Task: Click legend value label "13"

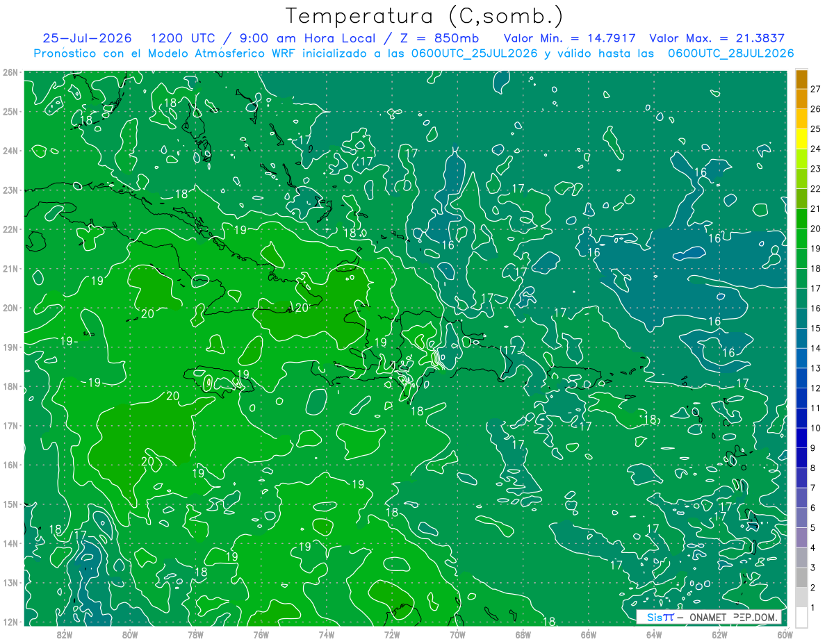Action: tap(815, 368)
